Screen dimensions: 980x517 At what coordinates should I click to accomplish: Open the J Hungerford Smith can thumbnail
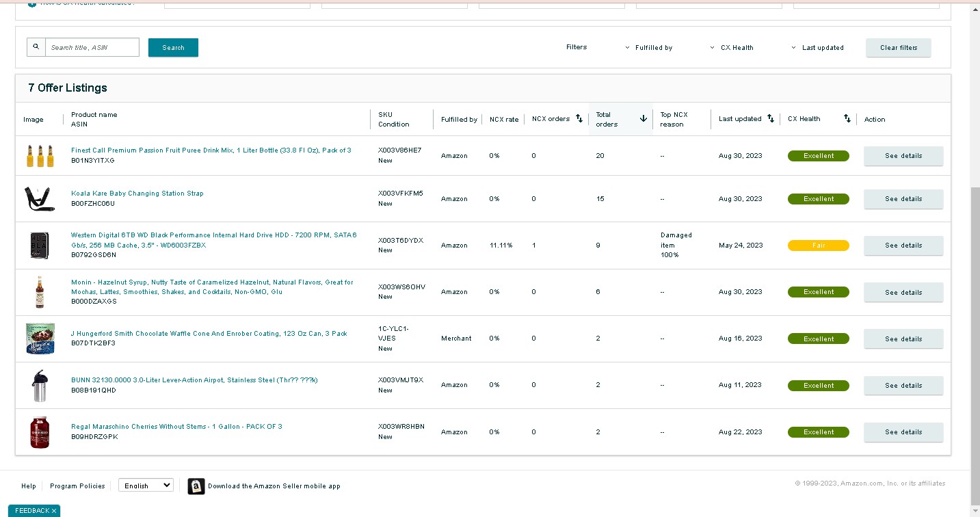click(40, 339)
